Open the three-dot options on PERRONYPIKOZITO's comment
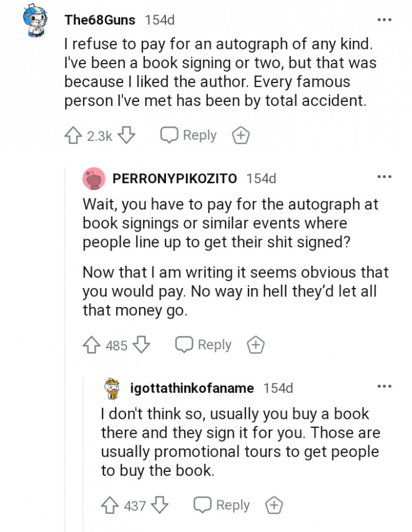This screenshot has height=532, width=412. [386, 176]
